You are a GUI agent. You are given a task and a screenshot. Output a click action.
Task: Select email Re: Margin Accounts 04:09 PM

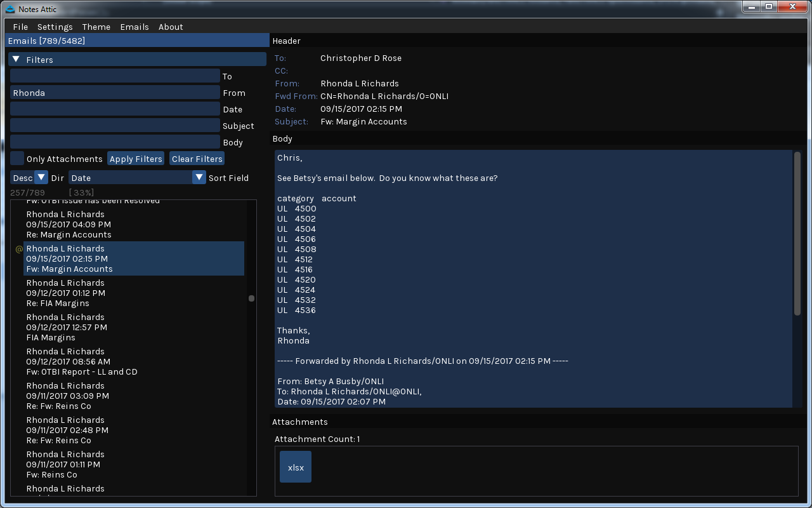pyautogui.click(x=134, y=224)
